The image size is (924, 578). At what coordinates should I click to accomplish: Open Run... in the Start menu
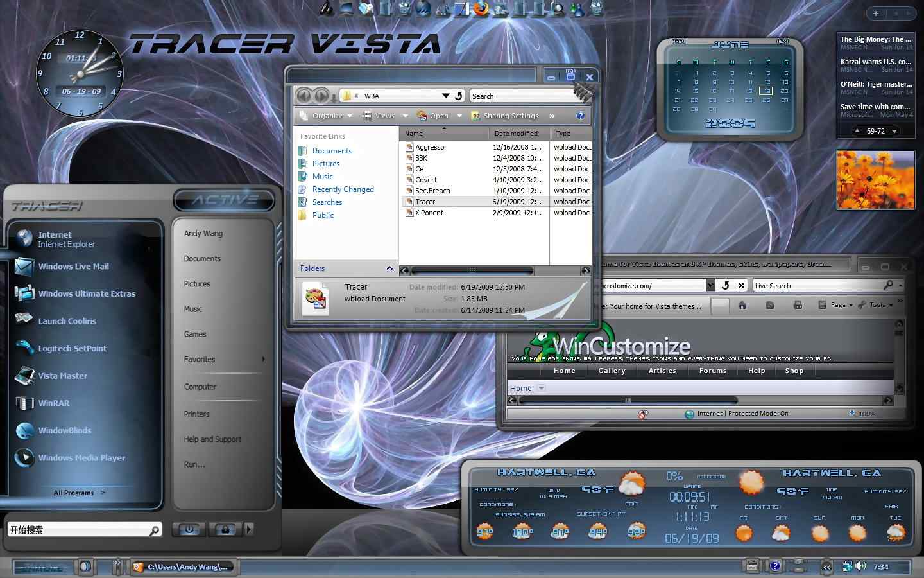194,464
